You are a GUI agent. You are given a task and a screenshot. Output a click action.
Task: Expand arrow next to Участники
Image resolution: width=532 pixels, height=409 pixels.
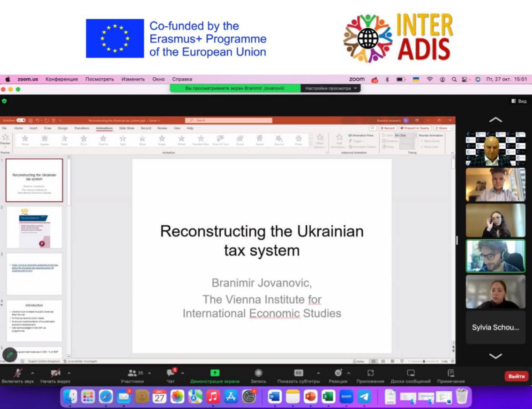point(150,373)
